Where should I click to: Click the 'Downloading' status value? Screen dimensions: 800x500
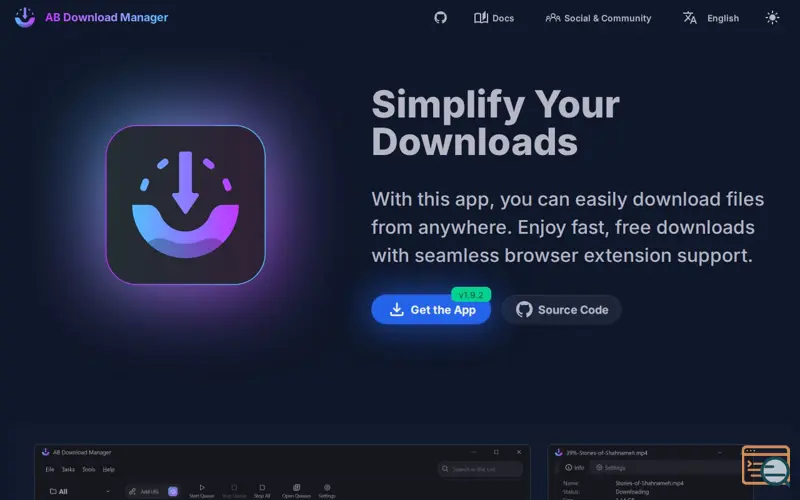pyautogui.click(x=632, y=492)
